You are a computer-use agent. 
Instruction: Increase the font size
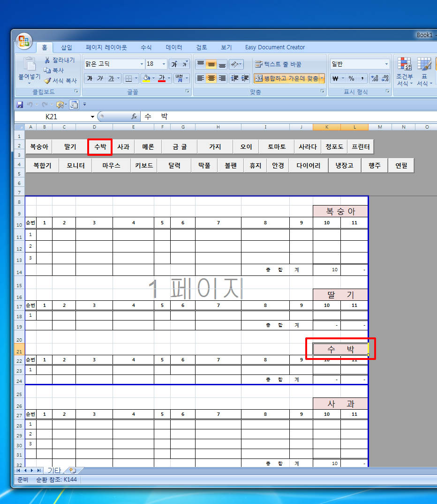click(174, 64)
